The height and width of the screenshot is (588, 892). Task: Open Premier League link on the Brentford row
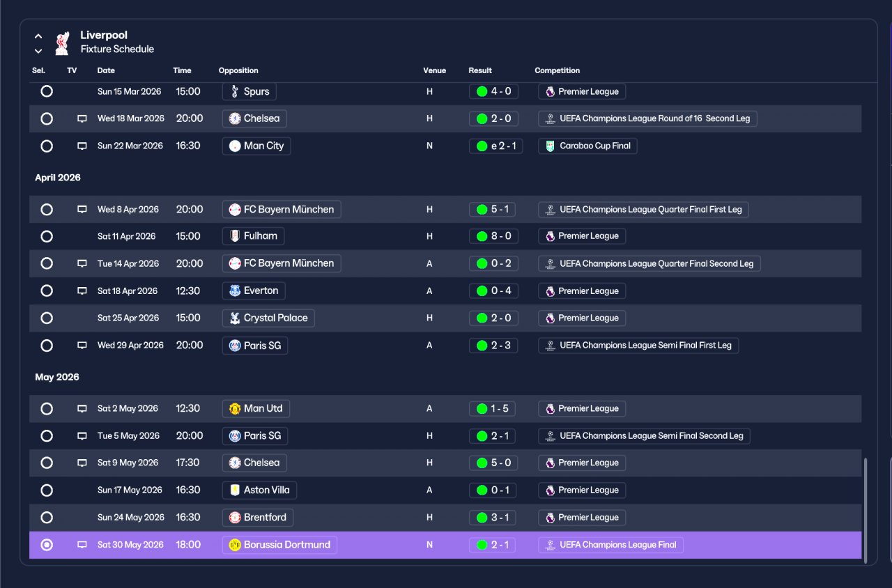coord(582,518)
